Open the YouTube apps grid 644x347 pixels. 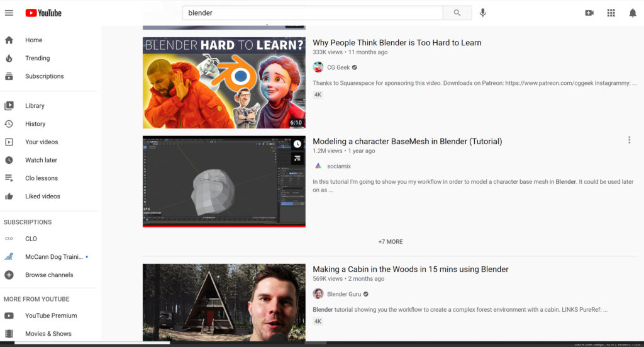611,13
